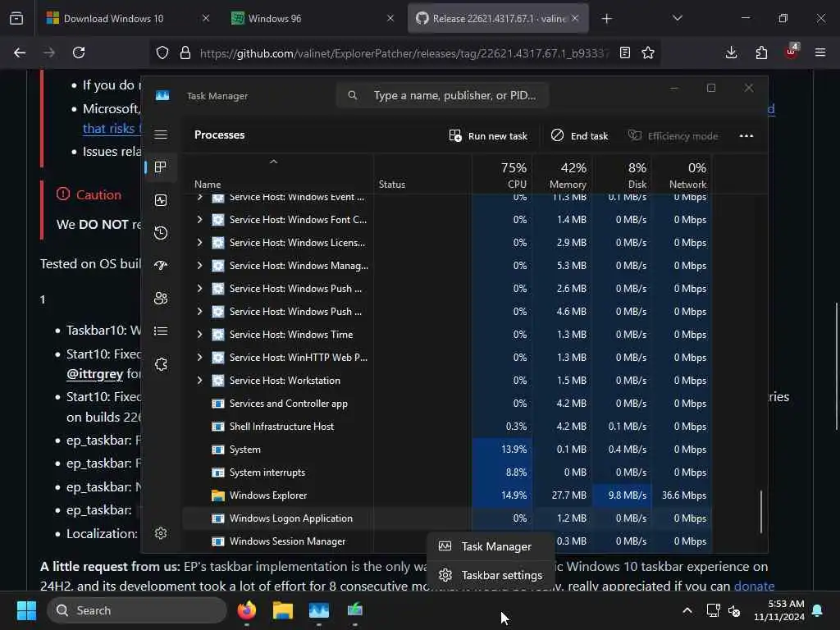This screenshot has height=630, width=840.
Task: Click the Run new task button
Action: pos(488,136)
